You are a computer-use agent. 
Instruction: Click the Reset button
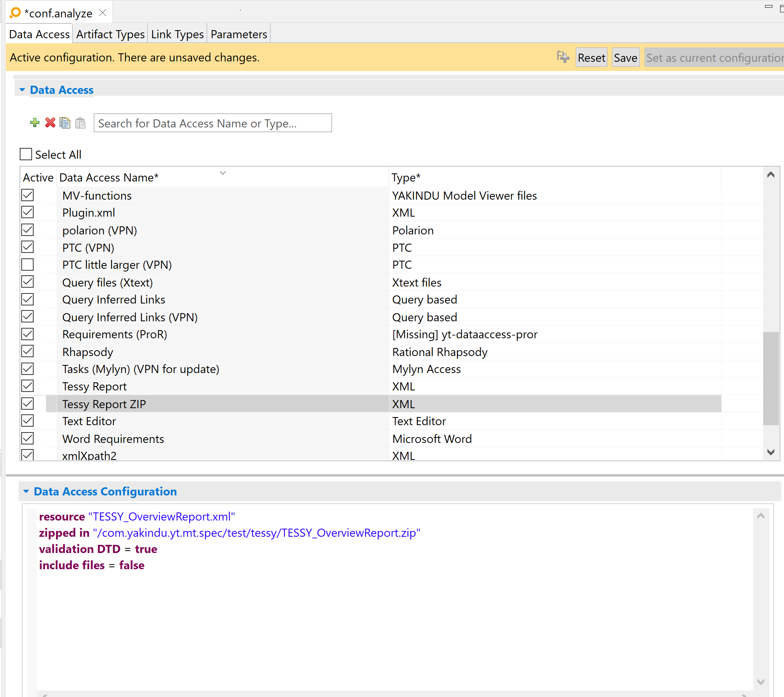(591, 58)
